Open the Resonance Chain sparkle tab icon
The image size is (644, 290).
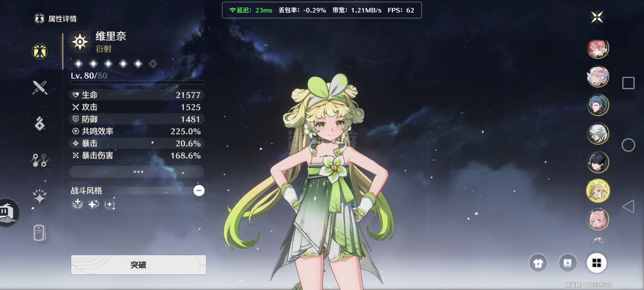pos(40,196)
